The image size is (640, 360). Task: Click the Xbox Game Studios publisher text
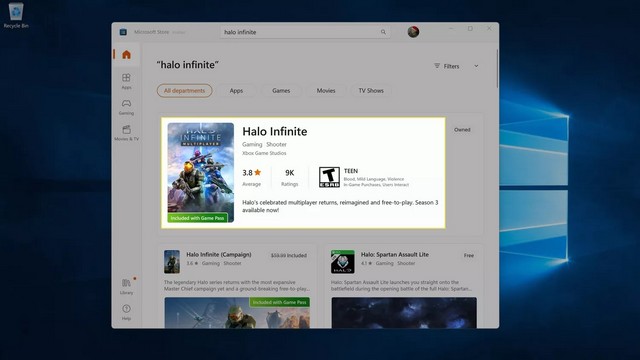pos(264,153)
